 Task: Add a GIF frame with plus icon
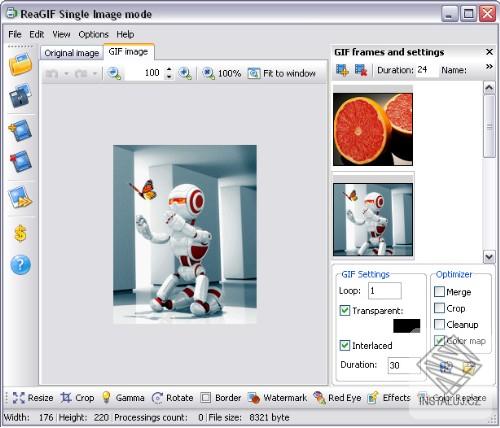[x=343, y=70]
